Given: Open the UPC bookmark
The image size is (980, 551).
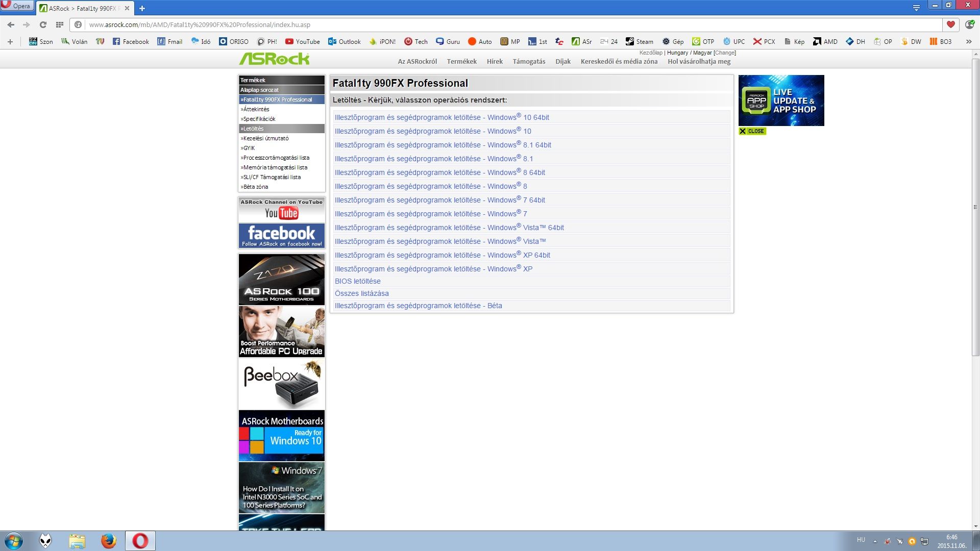Looking at the screenshot, I should pyautogui.click(x=734, y=42).
